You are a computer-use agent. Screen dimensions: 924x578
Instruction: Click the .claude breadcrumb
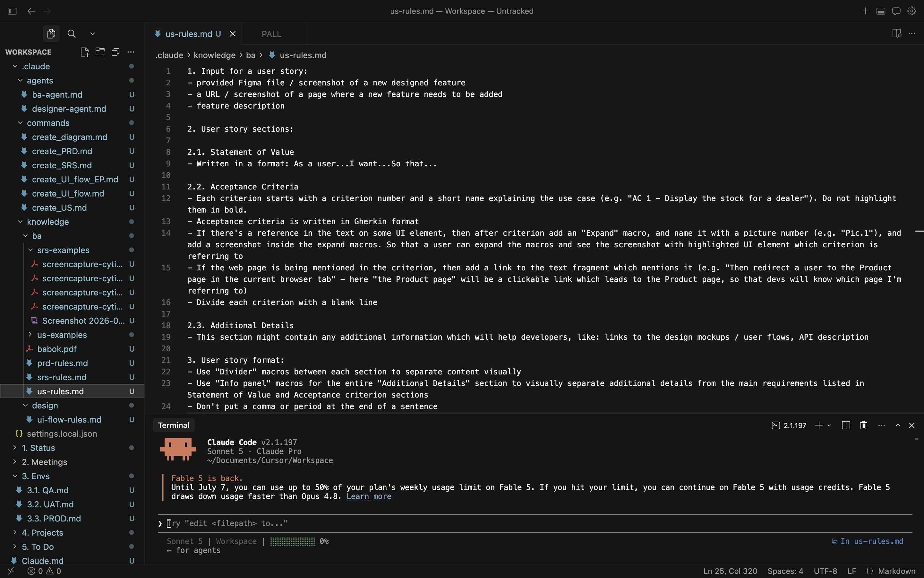pyautogui.click(x=169, y=55)
